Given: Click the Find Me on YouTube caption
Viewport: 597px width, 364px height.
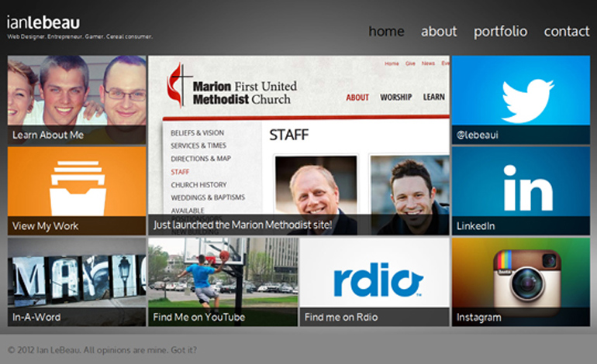Looking at the screenshot, I should pos(198,317).
